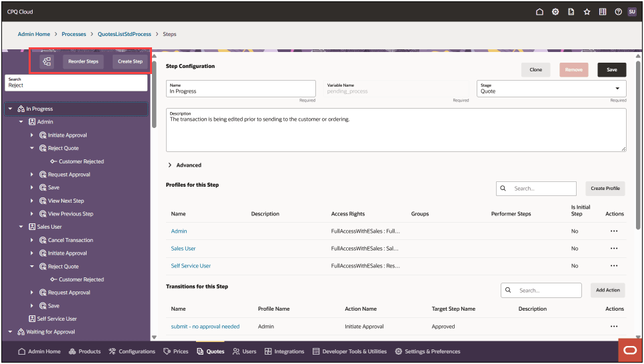Click the In Progress step icon
Screen dimensions: 644x364
tap(21, 109)
